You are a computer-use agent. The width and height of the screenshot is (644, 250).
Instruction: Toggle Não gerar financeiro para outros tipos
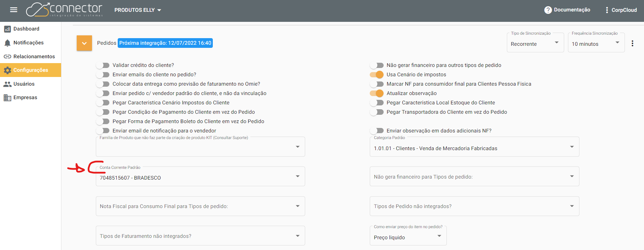(x=377, y=65)
